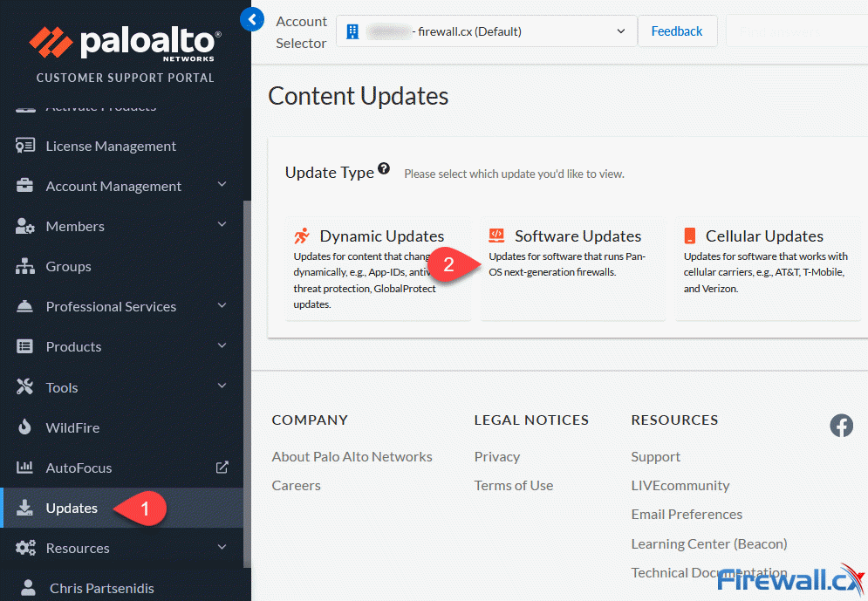The image size is (868, 601).
Task: Open the Terms of Use link
Action: point(514,485)
